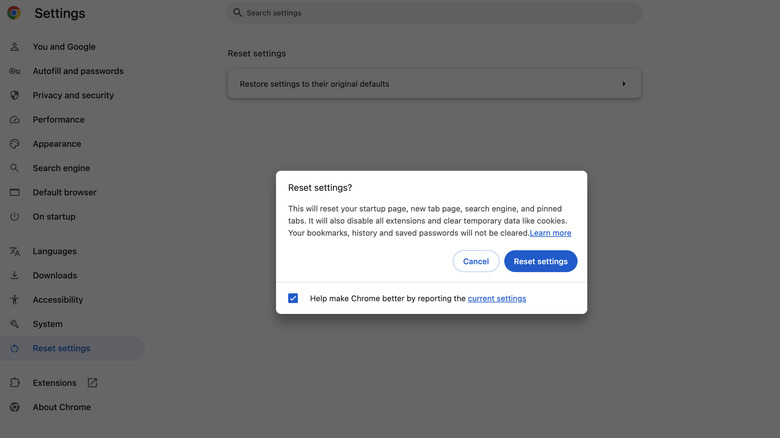The width and height of the screenshot is (780, 438).
Task: Click the Reset settings section heading
Action: (x=257, y=53)
